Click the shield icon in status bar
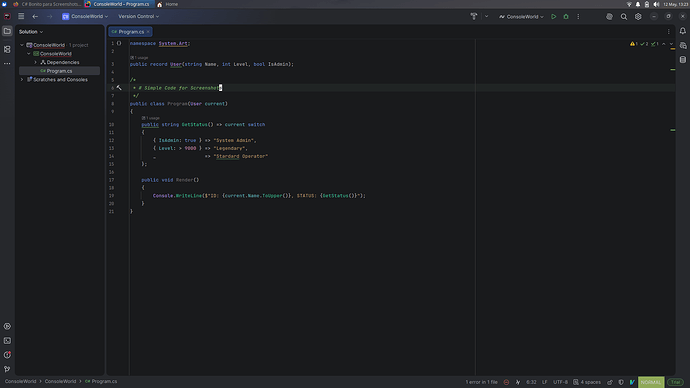The height and width of the screenshot is (388, 690). click(x=621, y=382)
